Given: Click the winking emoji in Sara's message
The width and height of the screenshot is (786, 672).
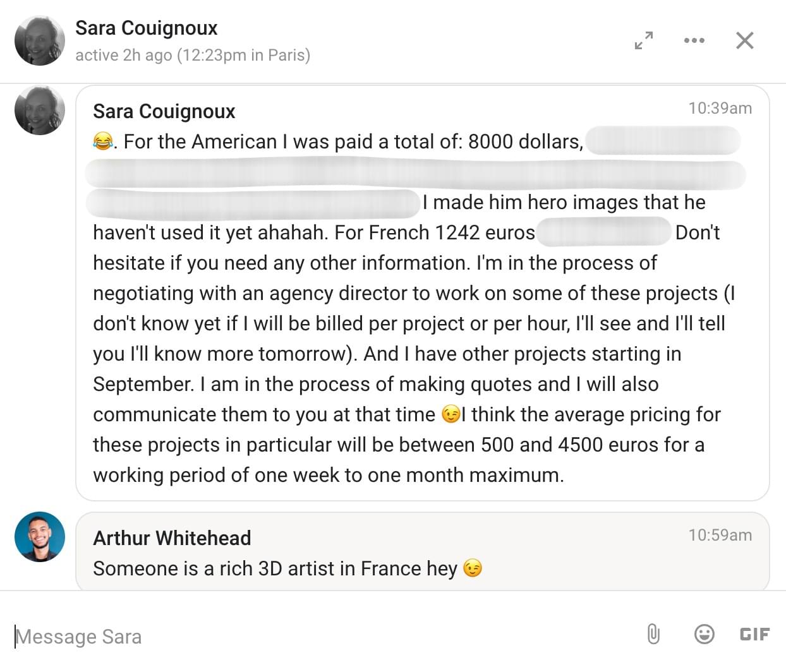Looking at the screenshot, I should coord(451,414).
